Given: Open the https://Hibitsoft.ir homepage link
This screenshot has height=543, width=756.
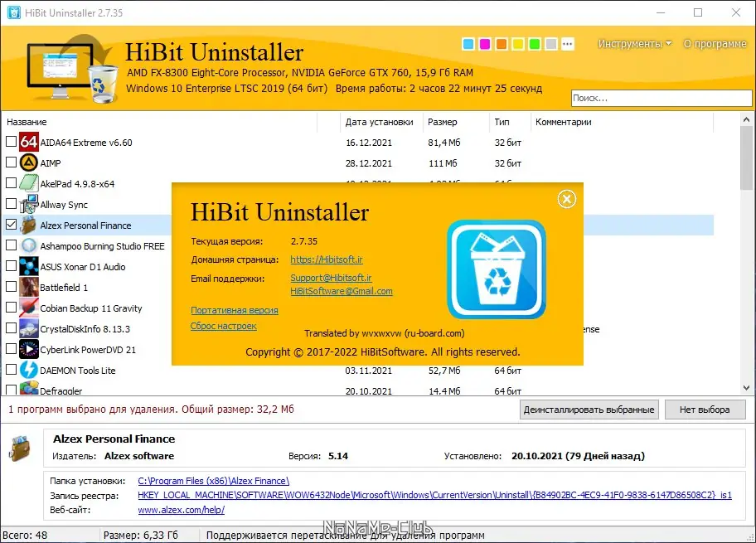Looking at the screenshot, I should (327, 259).
